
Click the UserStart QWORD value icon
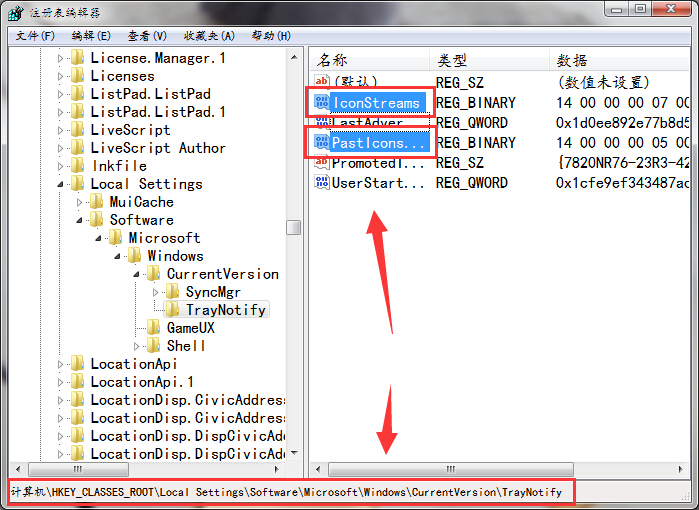pos(322,183)
